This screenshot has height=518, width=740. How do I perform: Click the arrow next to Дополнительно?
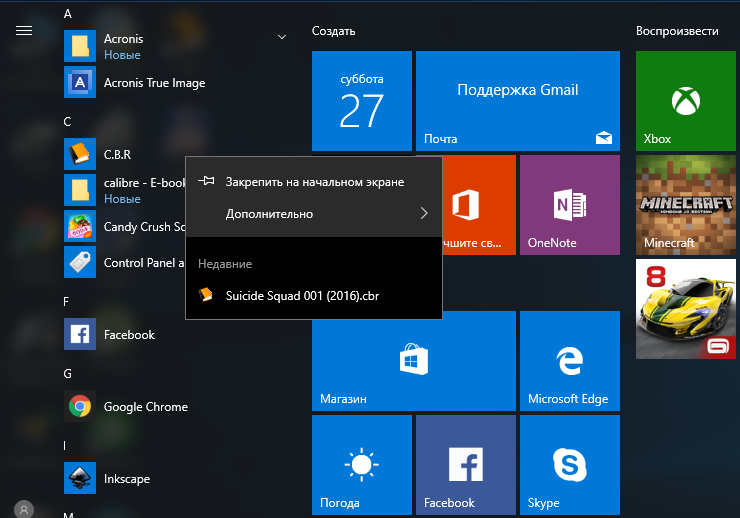point(424,214)
